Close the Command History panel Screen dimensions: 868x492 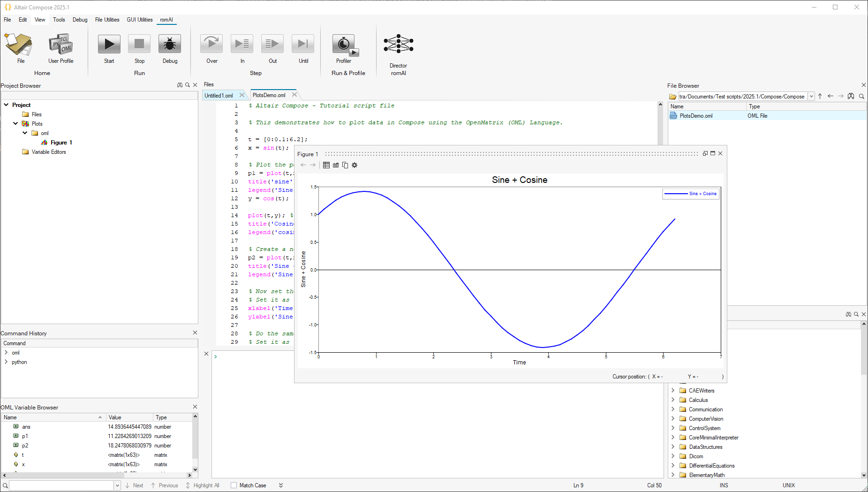click(195, 333)
